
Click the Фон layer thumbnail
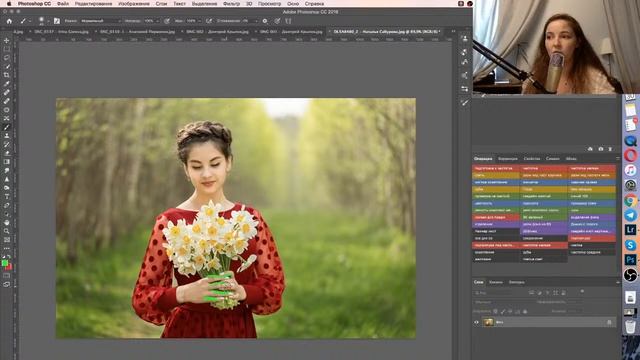click(x=488, y=322)
